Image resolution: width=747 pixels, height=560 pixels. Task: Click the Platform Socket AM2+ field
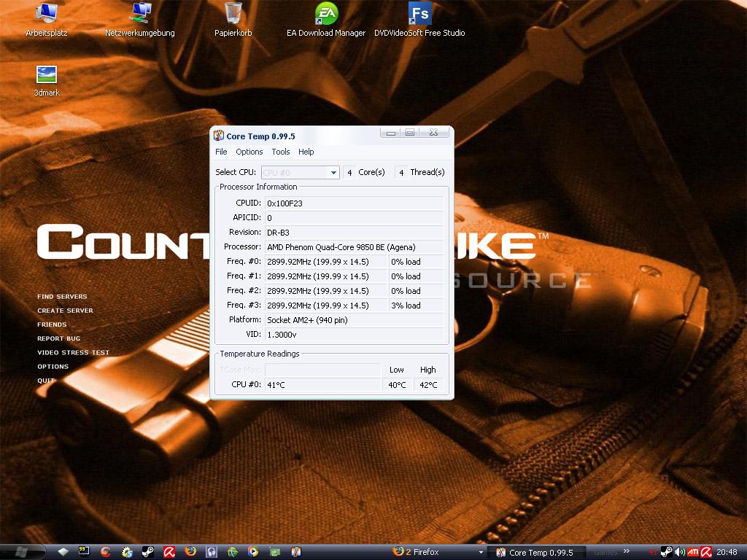354,320
